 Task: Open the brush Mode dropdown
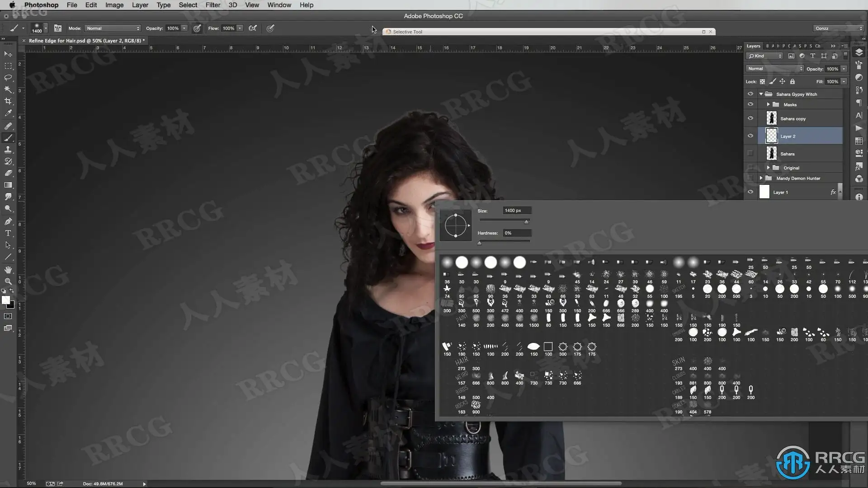tap(113, 28)
